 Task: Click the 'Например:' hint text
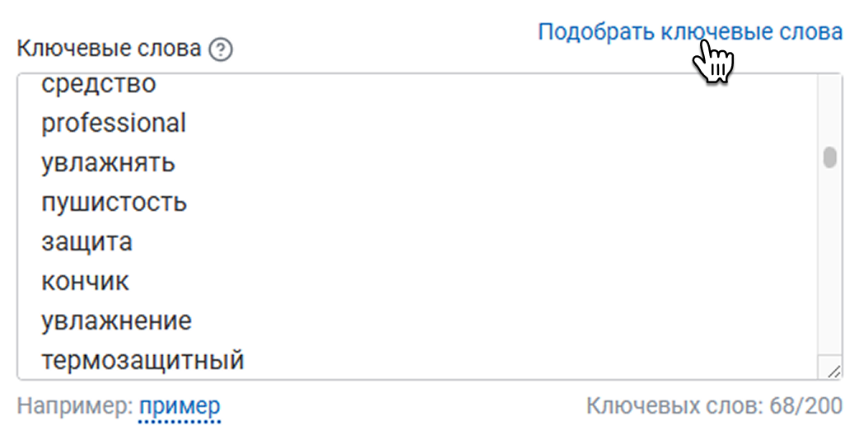point(75,406)
